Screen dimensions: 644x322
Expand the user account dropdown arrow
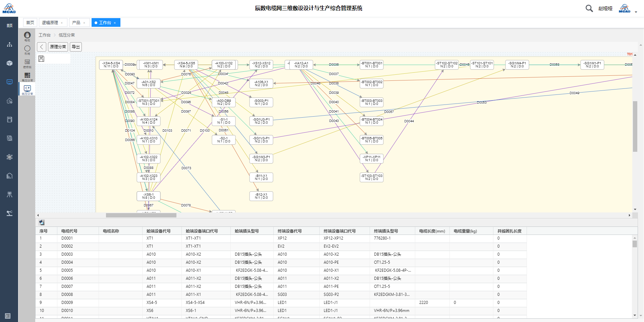636,12
